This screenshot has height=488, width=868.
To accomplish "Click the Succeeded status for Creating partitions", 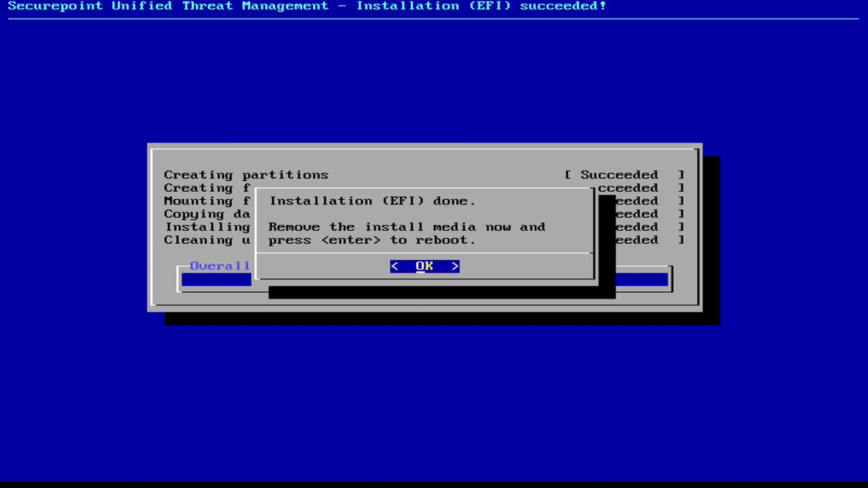I will (619, 175).
